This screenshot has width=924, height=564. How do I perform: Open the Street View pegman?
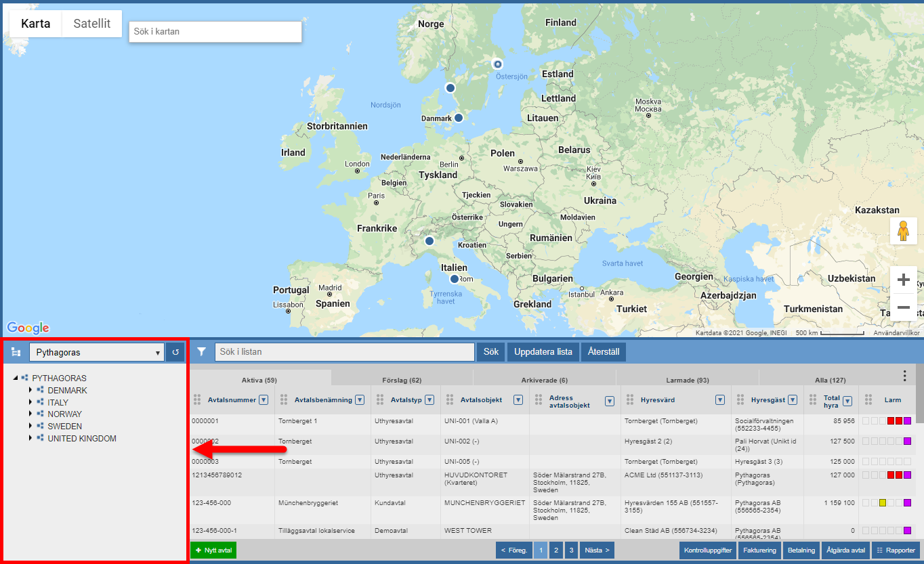click(903, 231)
